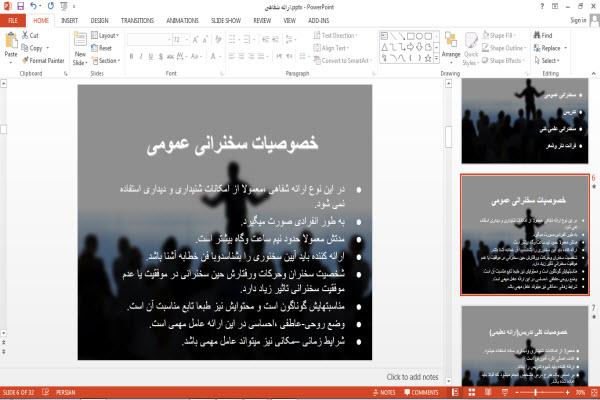The width and height of the screenshot is (600, 400).
Task: Open the Replace dropdown arrow
Action: pyautogui.click(x=566, y=48)
